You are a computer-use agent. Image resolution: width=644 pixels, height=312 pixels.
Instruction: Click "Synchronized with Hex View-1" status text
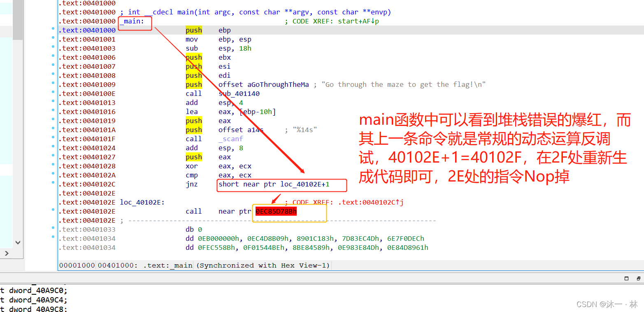pyautogui.click(x=263, y=265)
